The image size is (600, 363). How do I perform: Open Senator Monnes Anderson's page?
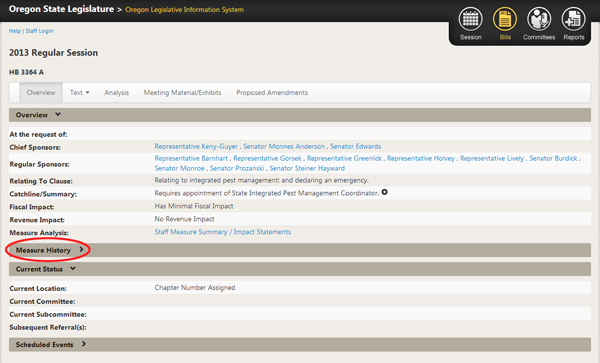tap(284, 147)
